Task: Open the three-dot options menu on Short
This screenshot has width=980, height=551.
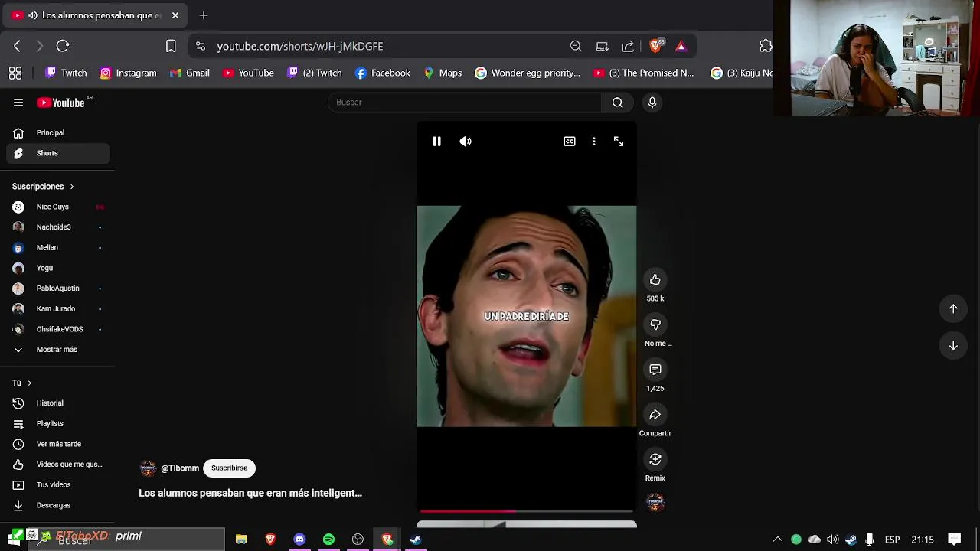Action: (594, 142)
